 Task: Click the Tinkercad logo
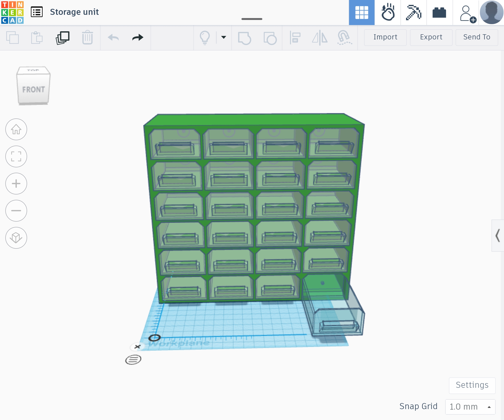pyautogui.click(x=12, y=12)
